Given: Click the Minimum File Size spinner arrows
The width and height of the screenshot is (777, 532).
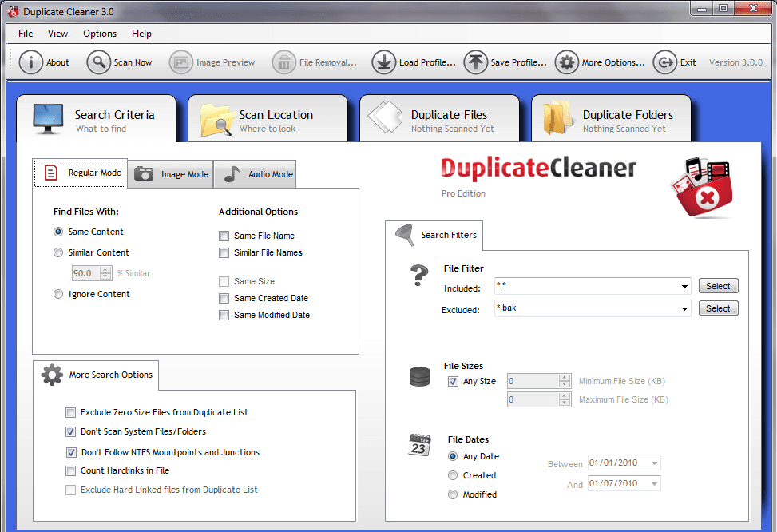Looking at the screenshot, I should [565, 381].
